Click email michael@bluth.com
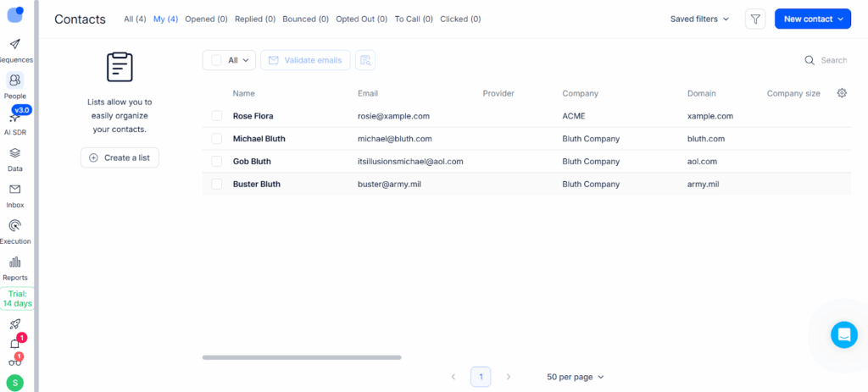 point(395,139)
